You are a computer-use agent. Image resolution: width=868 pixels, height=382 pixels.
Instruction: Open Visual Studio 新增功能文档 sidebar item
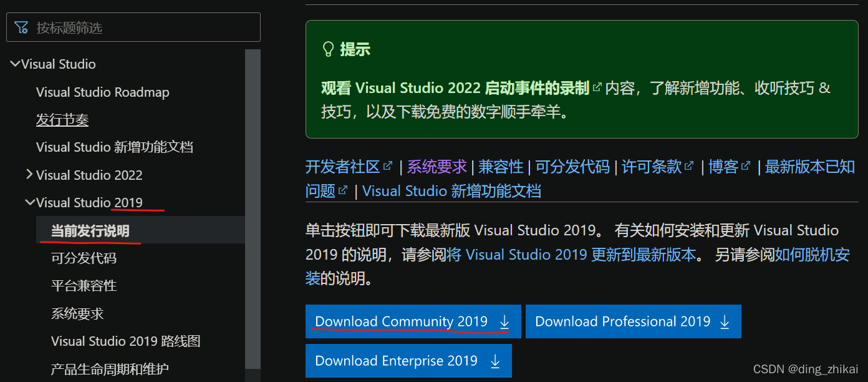[x=115, y=147]
